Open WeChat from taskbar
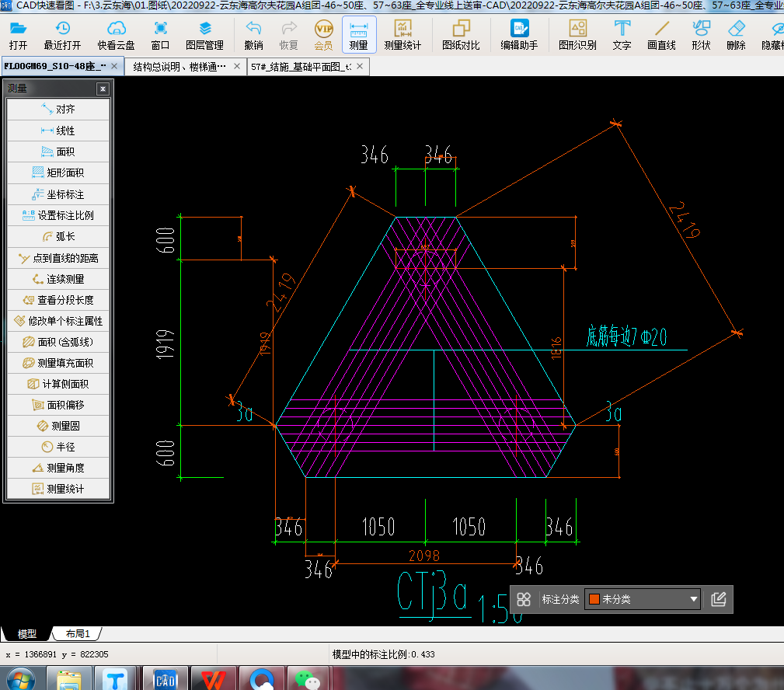This screenshot has width=784, height=690. click(308, 678)
